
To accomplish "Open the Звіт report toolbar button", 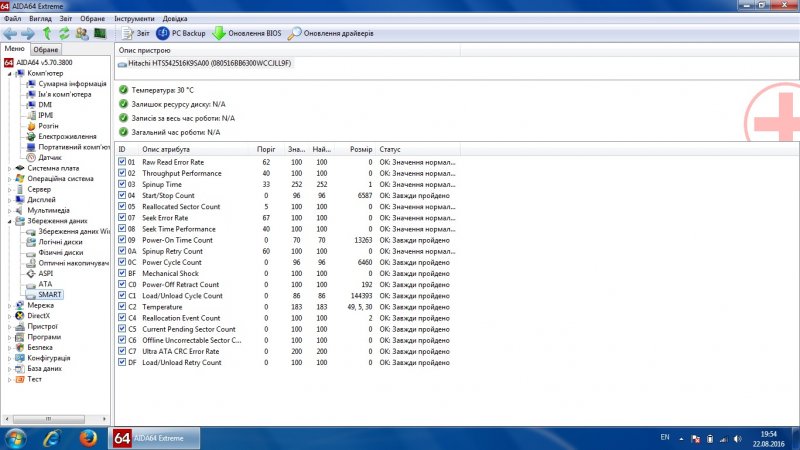I will 135,33.
